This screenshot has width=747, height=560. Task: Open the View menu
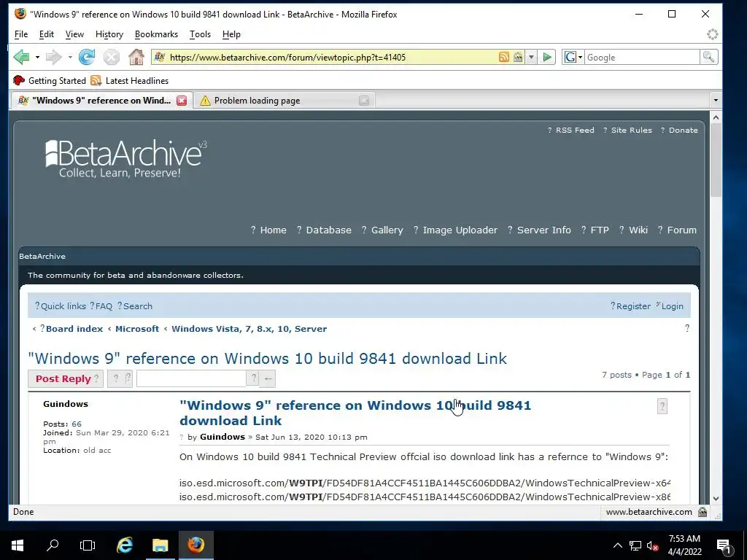[74, 34]
